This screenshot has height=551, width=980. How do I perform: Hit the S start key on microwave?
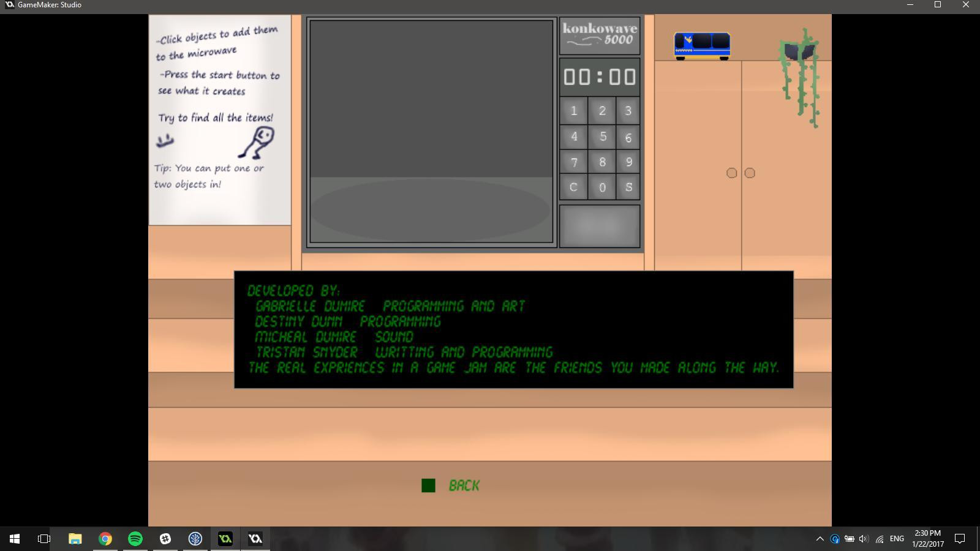628,187
